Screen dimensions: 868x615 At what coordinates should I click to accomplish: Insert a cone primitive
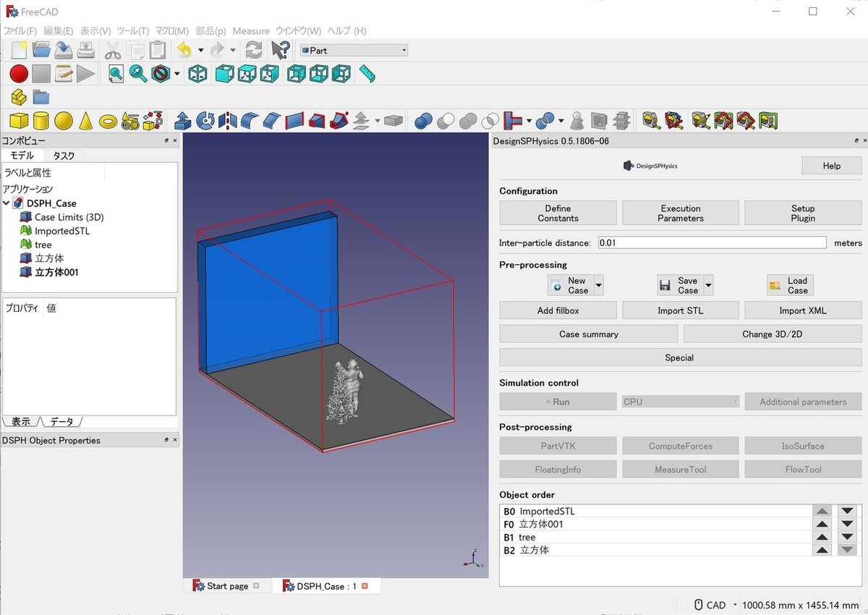pos(86,121)
